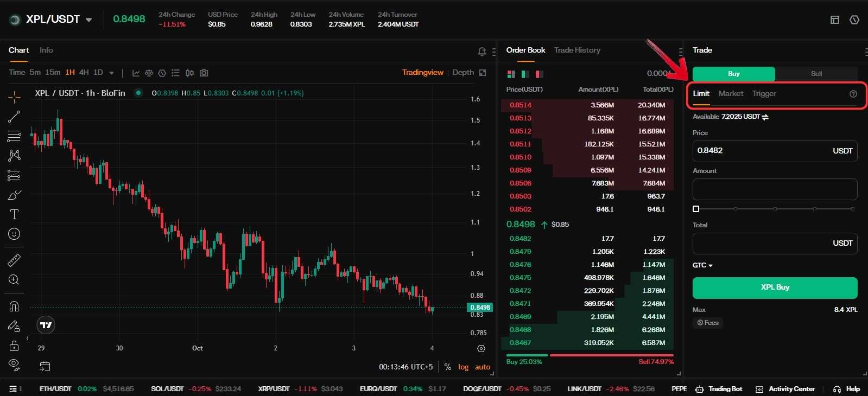
Task: Show only sell orders in order book
Action: (539, 74)
